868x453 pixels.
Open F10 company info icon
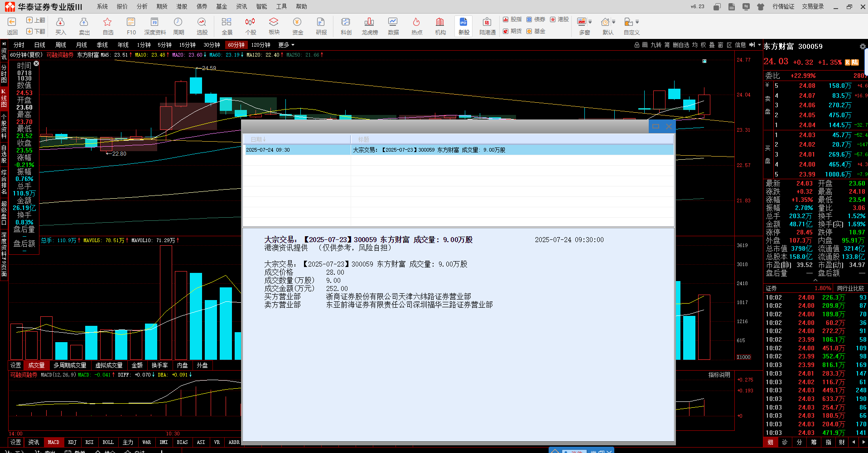pyautogui.click(x=131, y=26)
